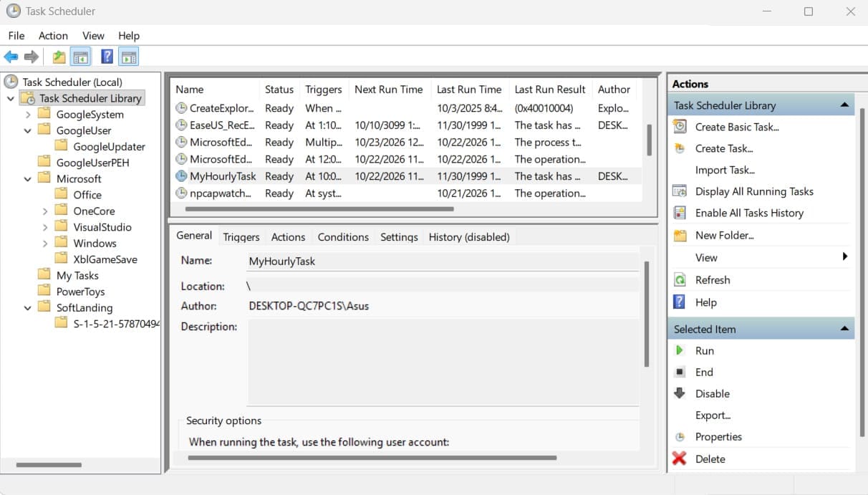Click the clock icon beside npcapwatchdog row
This screenshot has height=495, width=868.
tap(181, 193)
